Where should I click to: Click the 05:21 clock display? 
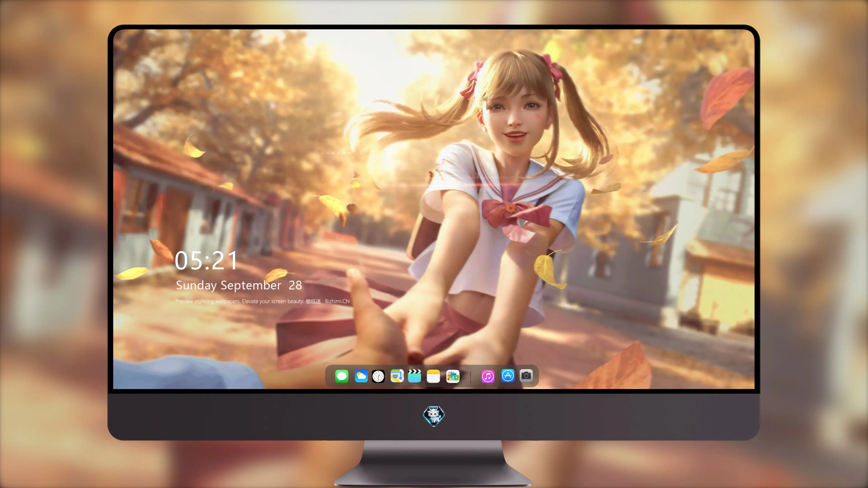pyautogui.click(x=206, y=260)
